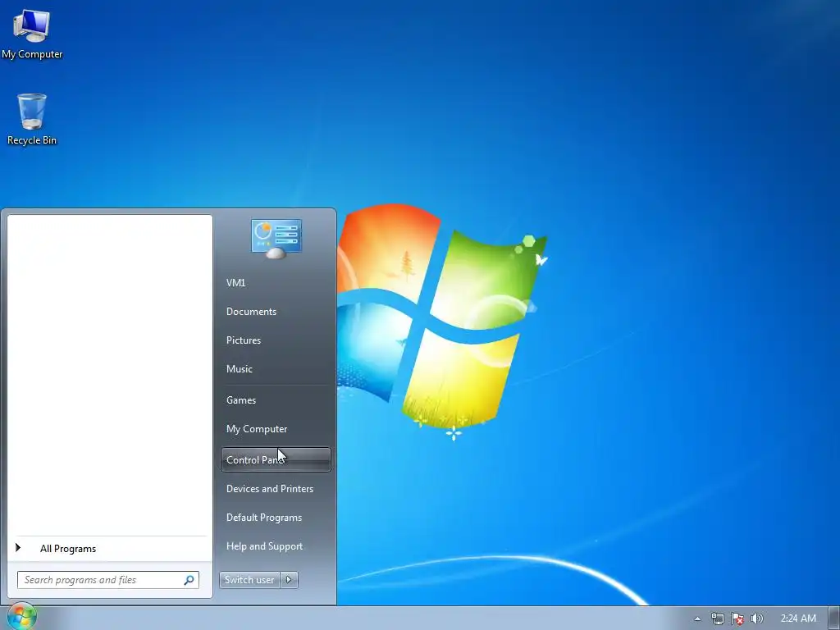Expand All Programs list
The width and height of the screenshot is (840, 630).
110,549
